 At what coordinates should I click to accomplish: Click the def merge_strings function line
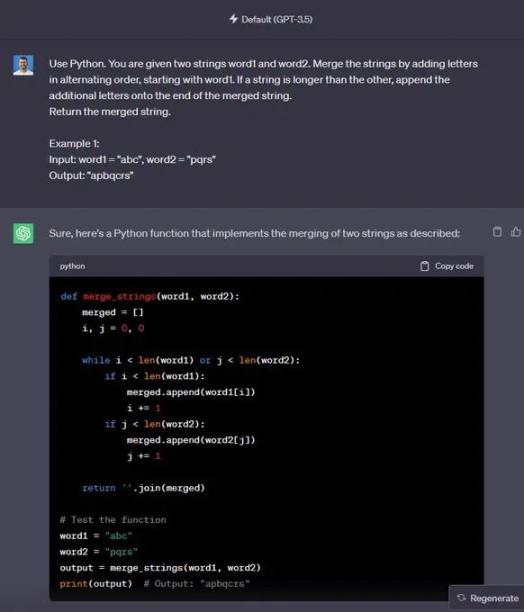tap(150, 297)
